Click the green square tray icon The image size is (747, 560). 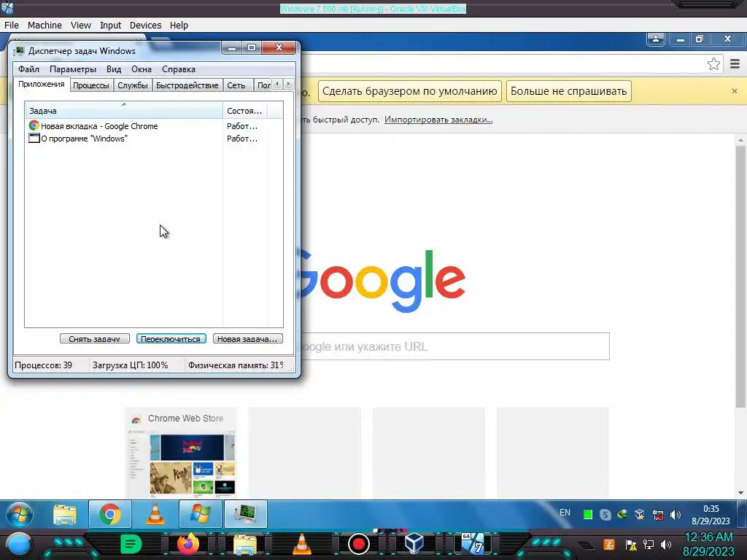pyautogui.click(x=588, y=515)
